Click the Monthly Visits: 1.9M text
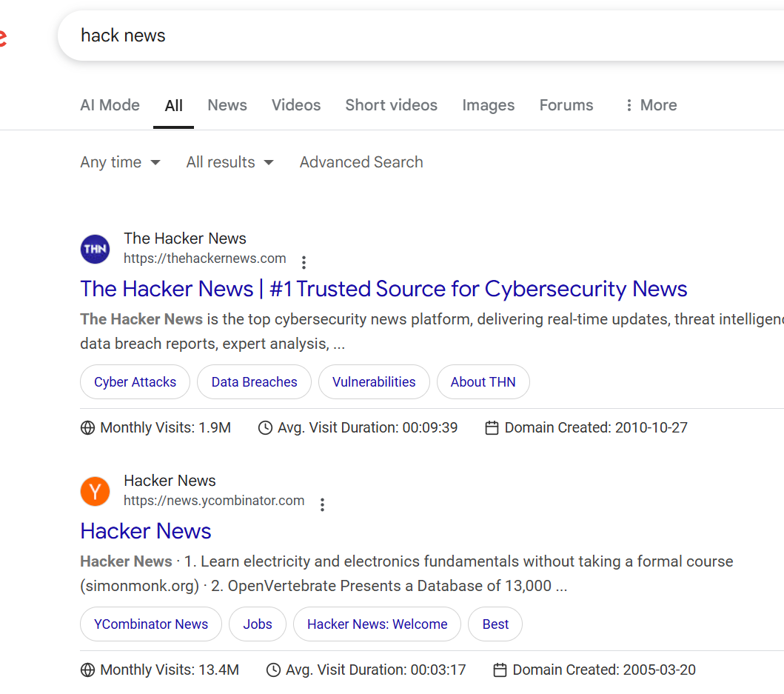The height and width of the screenshot is (694, 784). 166,428
